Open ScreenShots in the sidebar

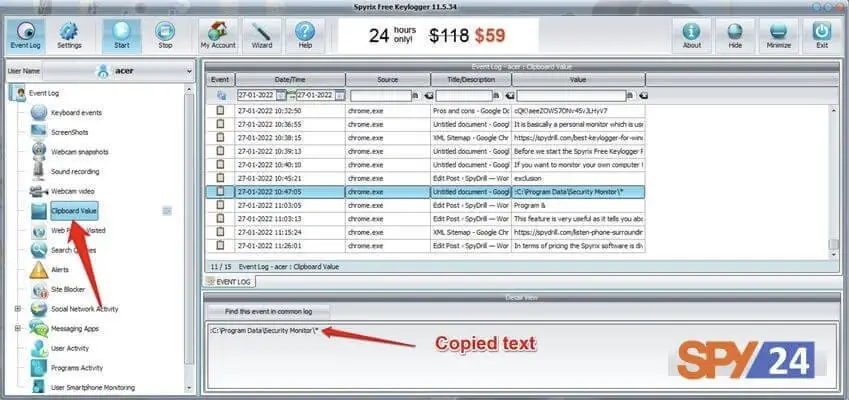coord(69,132)
